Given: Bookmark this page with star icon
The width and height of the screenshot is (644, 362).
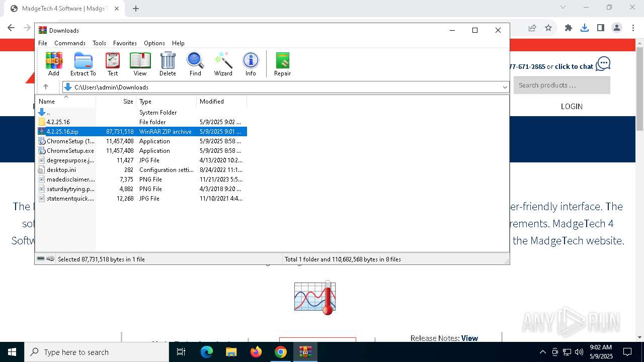Looking at the screenshot, I should pyautogui.click(x=548, y=28).
